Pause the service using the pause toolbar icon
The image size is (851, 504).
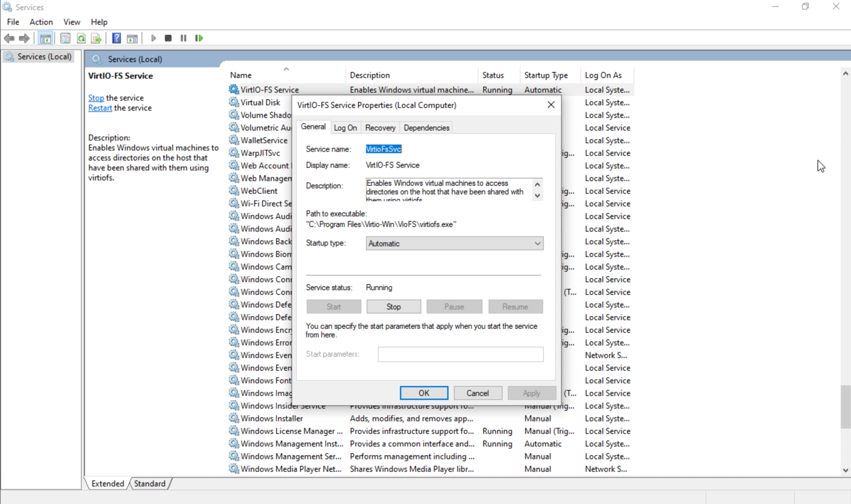pos(183,38)
